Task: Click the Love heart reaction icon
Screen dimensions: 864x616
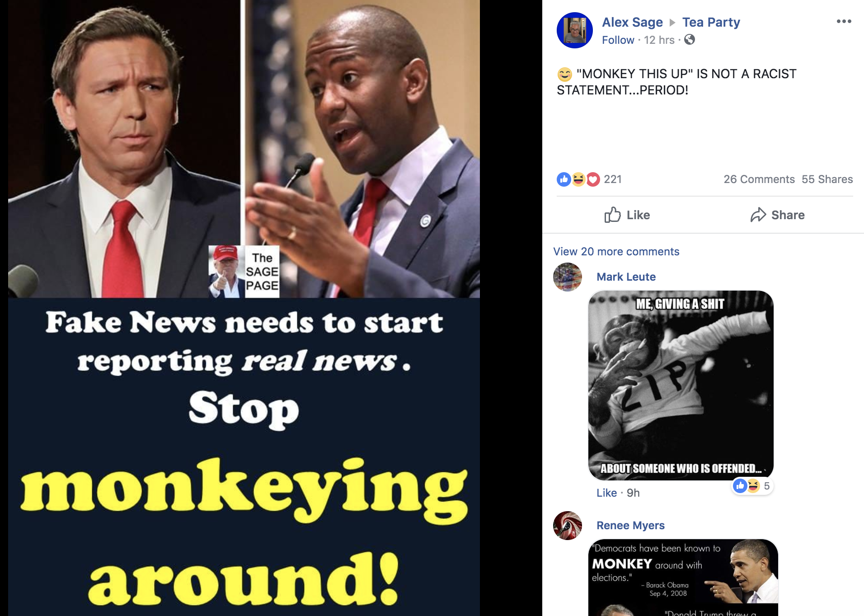Action: point(593,179)
